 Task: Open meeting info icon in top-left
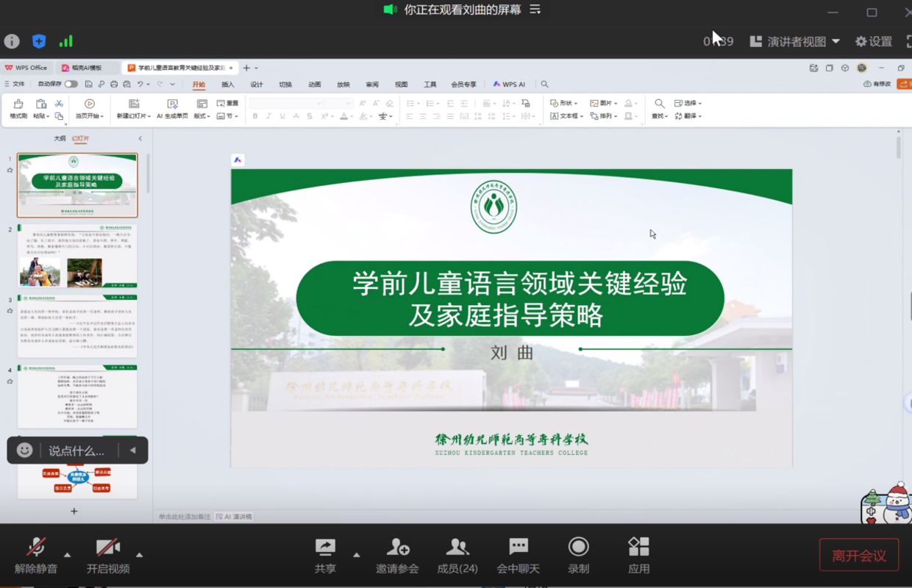[12, 41]
